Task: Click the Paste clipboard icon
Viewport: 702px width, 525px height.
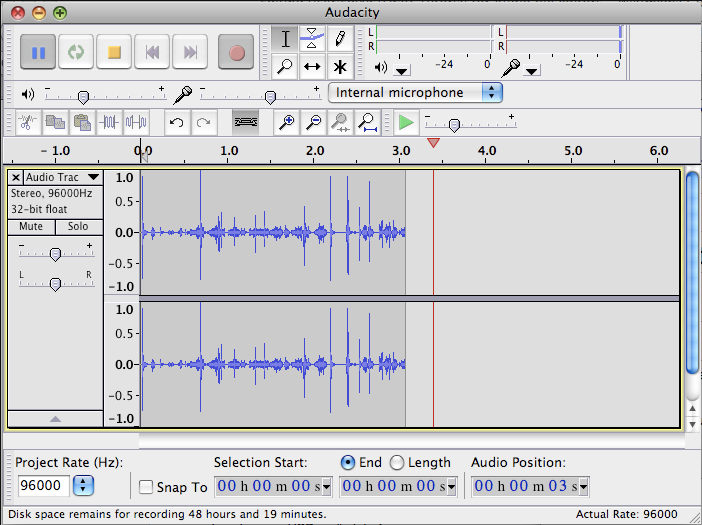Action: (x=82, y=122)
